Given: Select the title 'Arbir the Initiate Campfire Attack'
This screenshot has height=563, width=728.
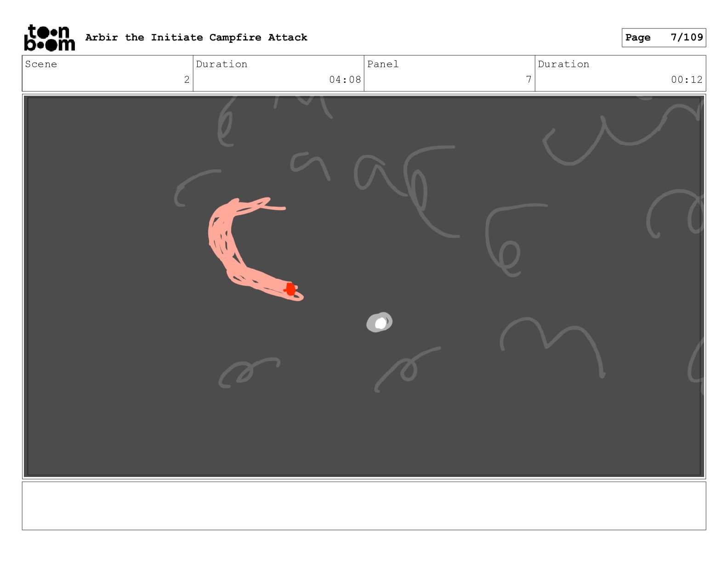Looking at the screenshot, I should [196, 37].
